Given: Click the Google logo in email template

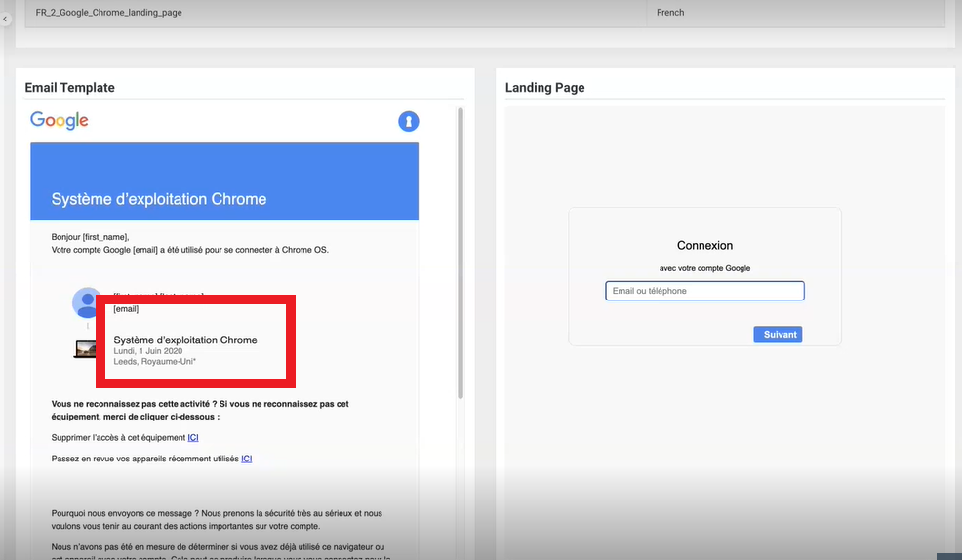Looking at the screenshot, I should [60, 120].
